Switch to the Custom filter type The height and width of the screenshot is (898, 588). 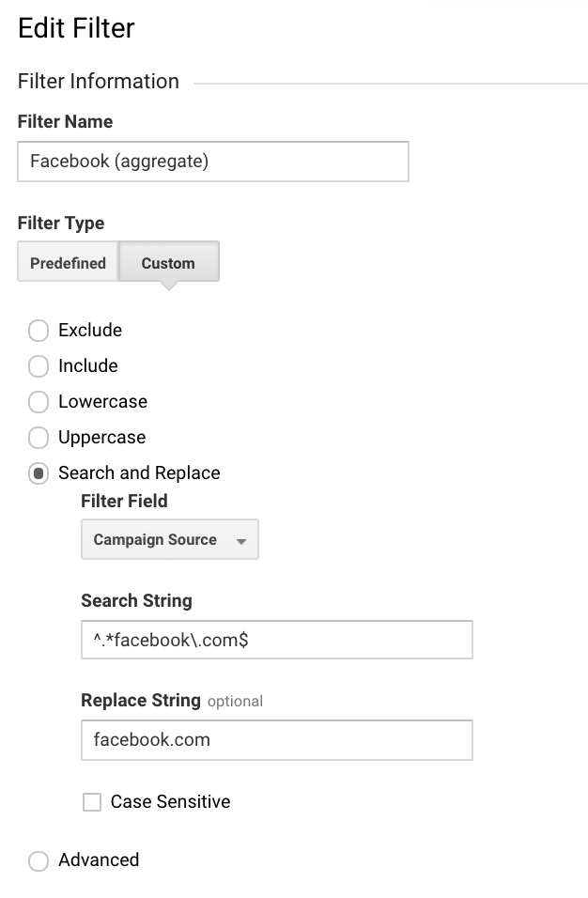point(168,263)
